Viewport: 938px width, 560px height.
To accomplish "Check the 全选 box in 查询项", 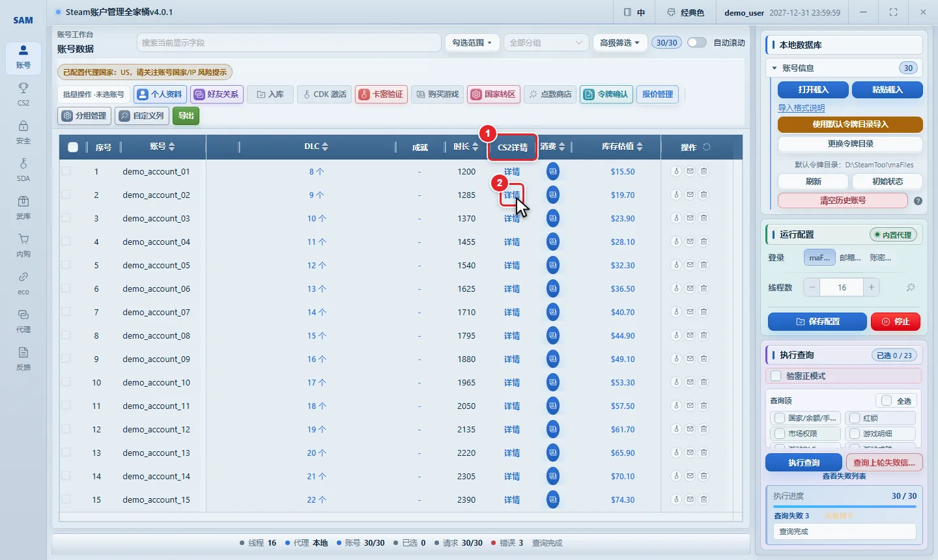I will 887,400.
